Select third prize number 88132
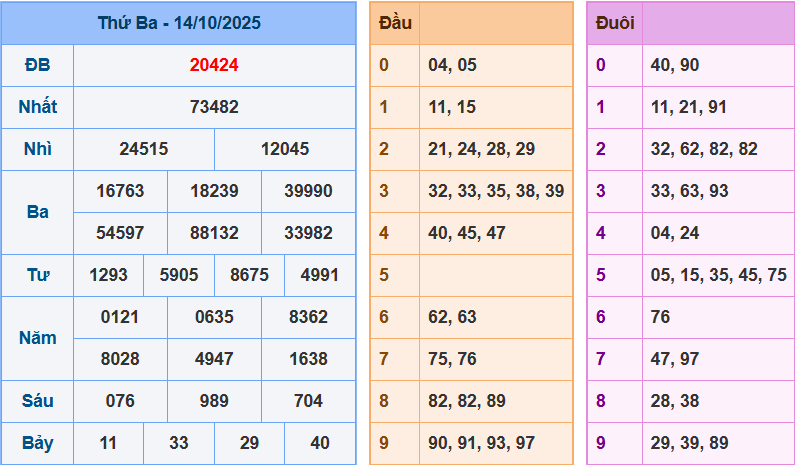The height and width of the screenshot is (465, 795). pyautogui.click(x=214, y=233)
